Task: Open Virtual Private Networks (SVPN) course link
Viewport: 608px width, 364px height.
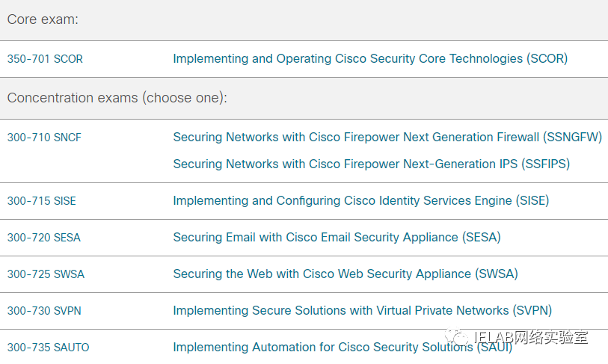Action: click(x=363, y=310)
